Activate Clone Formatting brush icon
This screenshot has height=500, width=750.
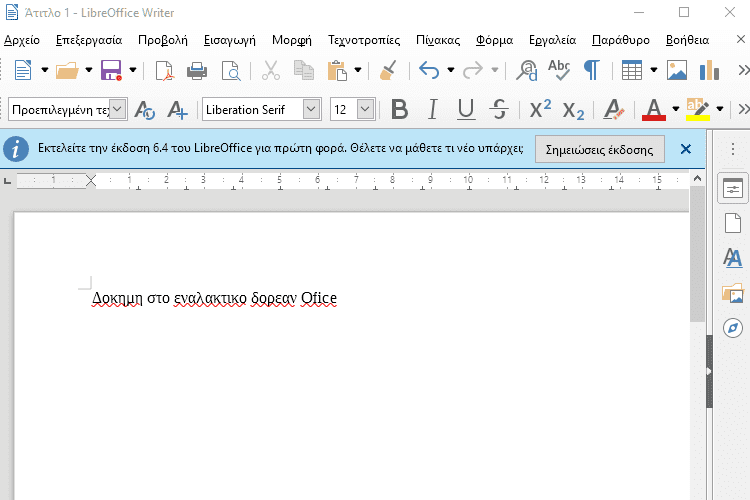pos(388,70)
